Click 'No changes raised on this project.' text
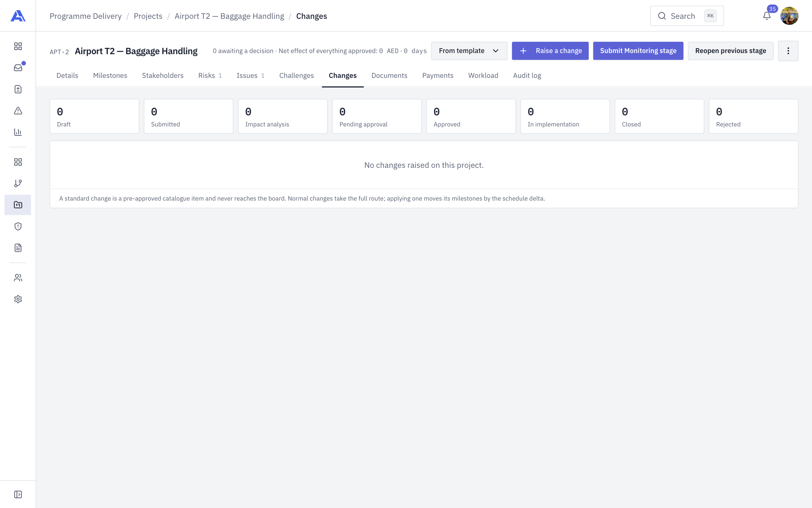 point(424,165)
